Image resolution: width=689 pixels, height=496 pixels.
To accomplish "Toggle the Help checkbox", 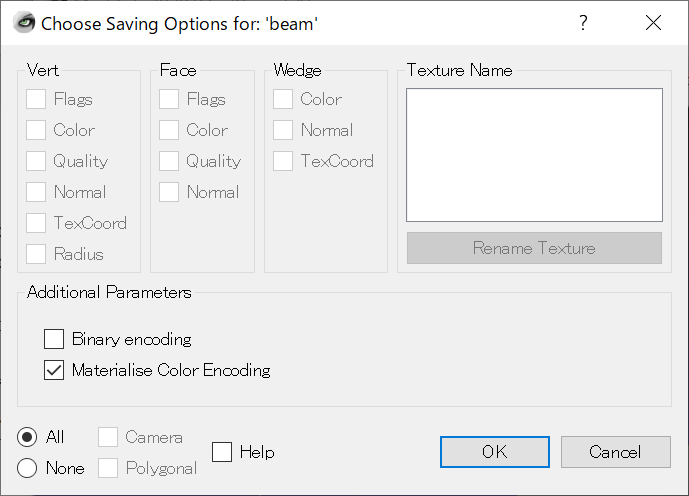I will [222, 452].
